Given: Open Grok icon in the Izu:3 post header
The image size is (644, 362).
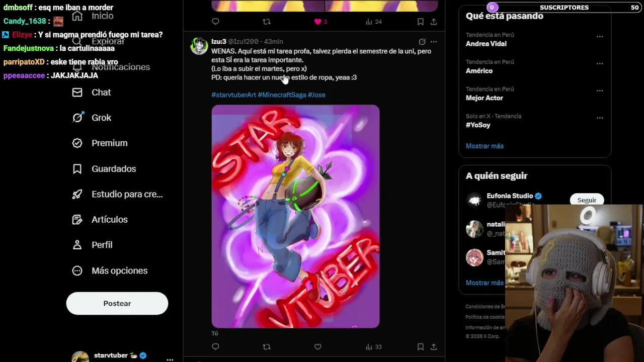Looking at the screenshot, I should 422,42.
